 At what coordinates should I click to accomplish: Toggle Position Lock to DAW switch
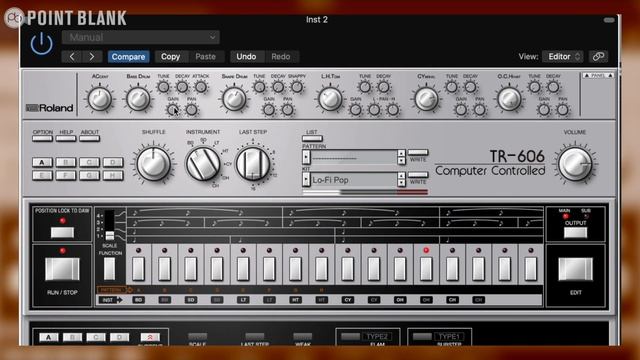click(62, 232)
